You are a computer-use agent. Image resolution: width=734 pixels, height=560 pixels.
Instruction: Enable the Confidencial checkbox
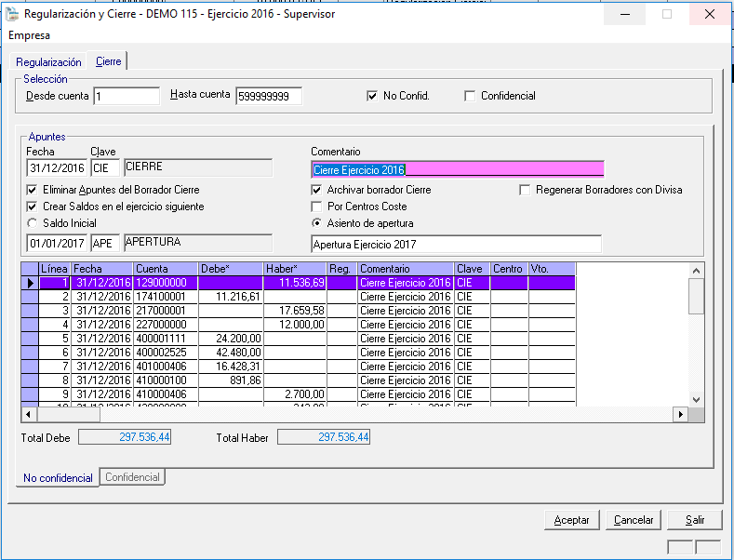[x=470, y=96]
